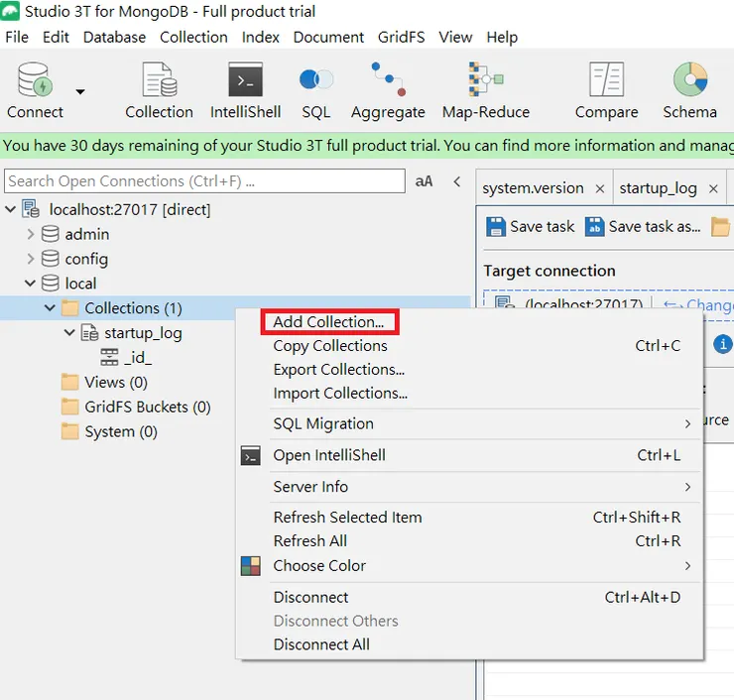Image resolution: width=734 pixels, height=700 pixels.
Task: Select GridFS Buckets (0) tree item
Action: pyautogui.click(x=148, y=408)
